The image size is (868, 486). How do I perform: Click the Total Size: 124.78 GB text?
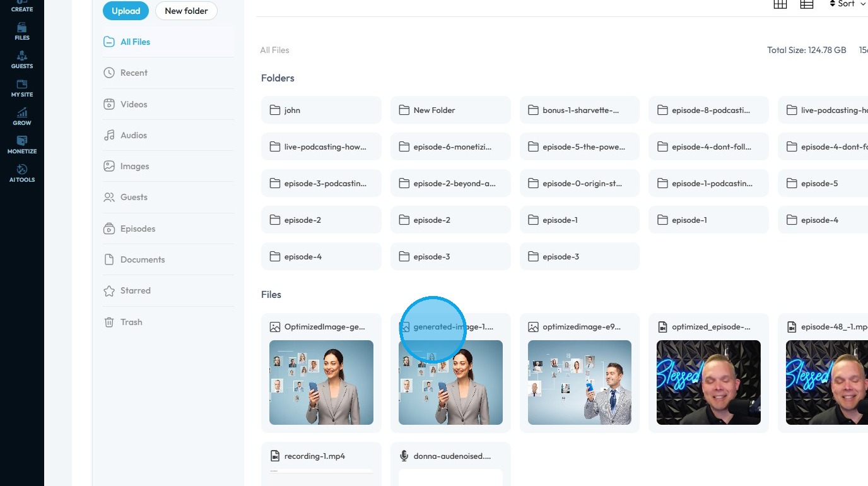tap(807, 50)
